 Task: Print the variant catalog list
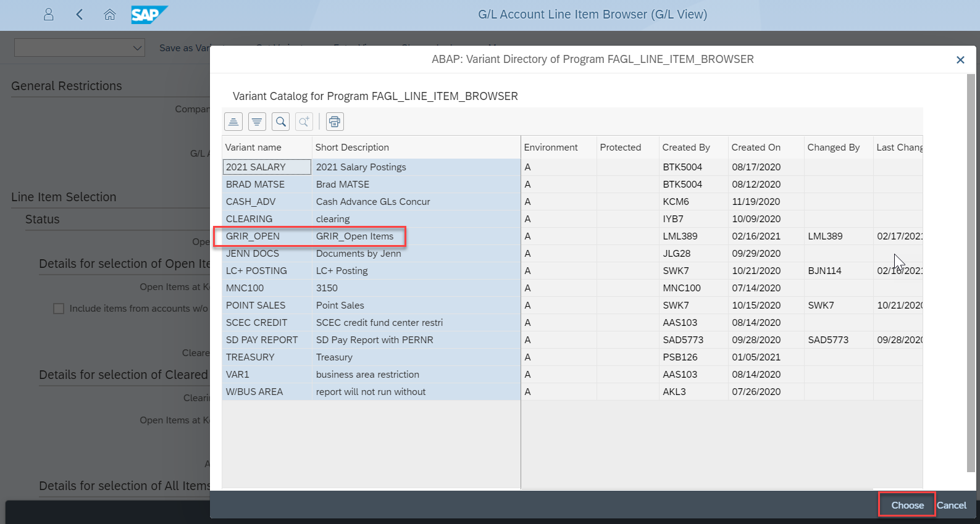(x=335, y=122)
